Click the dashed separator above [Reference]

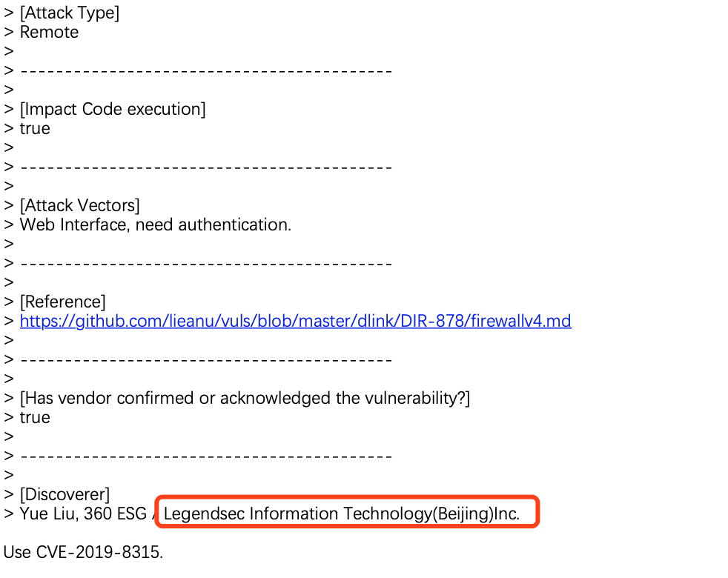[206, 264]
